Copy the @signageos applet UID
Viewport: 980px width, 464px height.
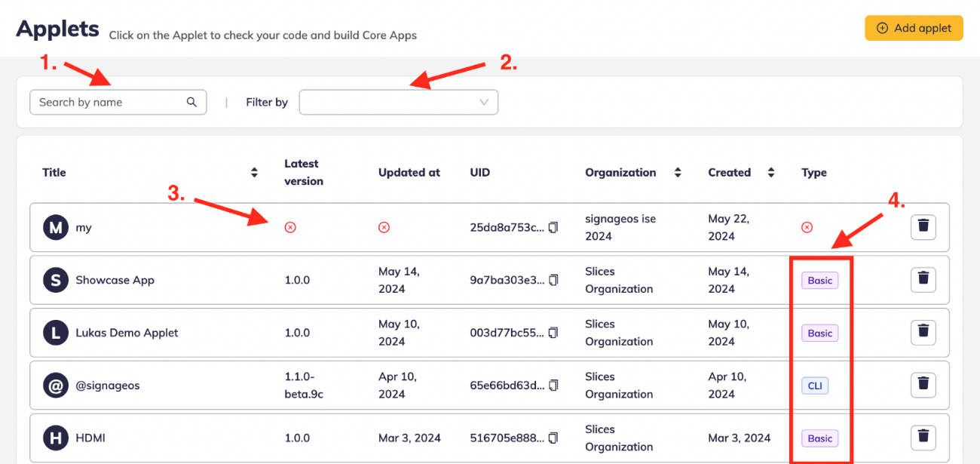553,386
